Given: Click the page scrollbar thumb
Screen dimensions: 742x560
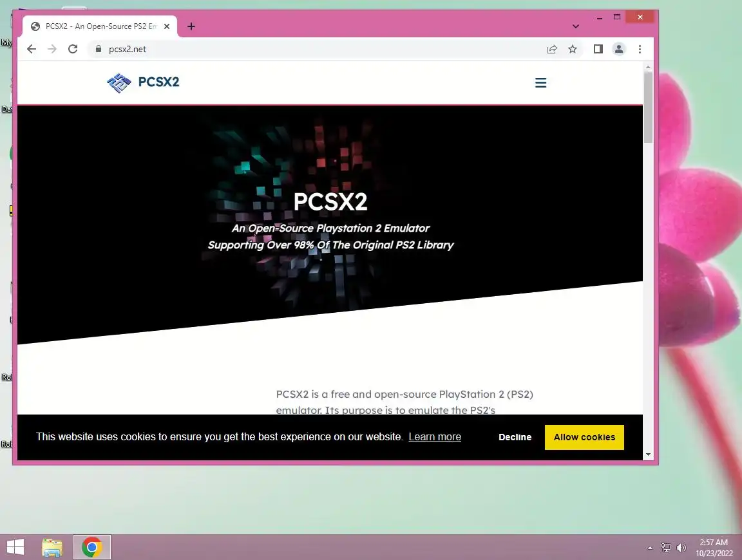Looking at the screenshot, I should tap(649, 107).
